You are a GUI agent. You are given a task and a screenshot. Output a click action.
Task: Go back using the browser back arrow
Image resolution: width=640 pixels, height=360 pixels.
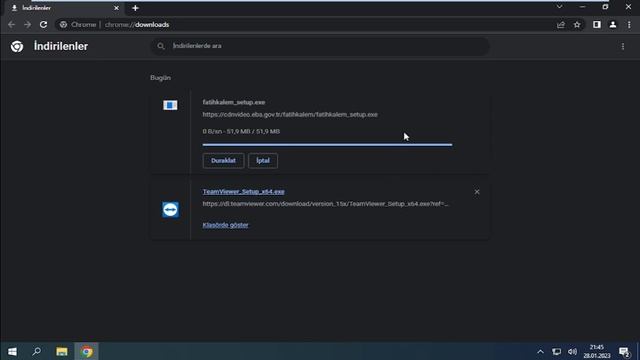(x=11, y=25)
